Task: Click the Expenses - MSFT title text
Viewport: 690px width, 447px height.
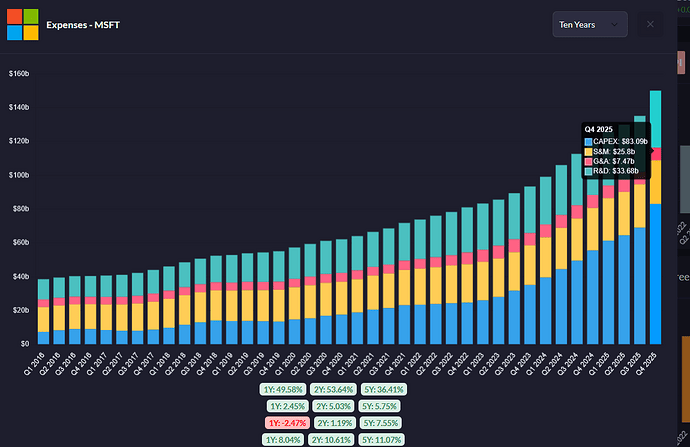Action: point(83,25)
